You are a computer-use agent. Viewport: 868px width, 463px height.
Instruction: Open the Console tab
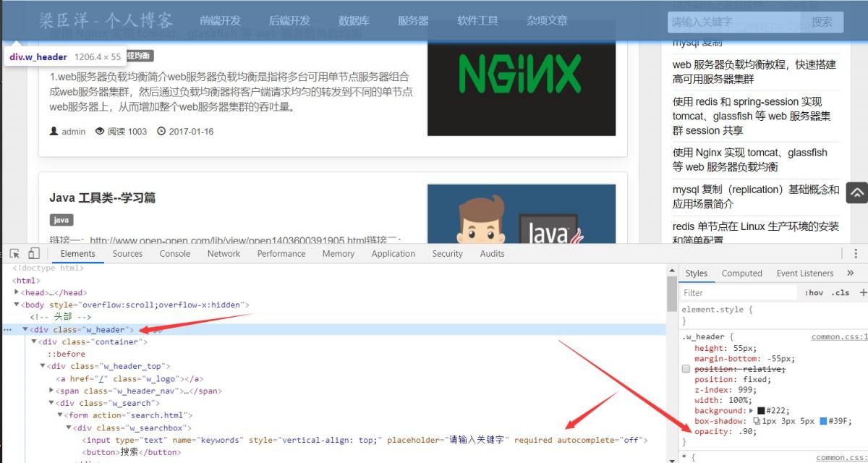point(175,254)
